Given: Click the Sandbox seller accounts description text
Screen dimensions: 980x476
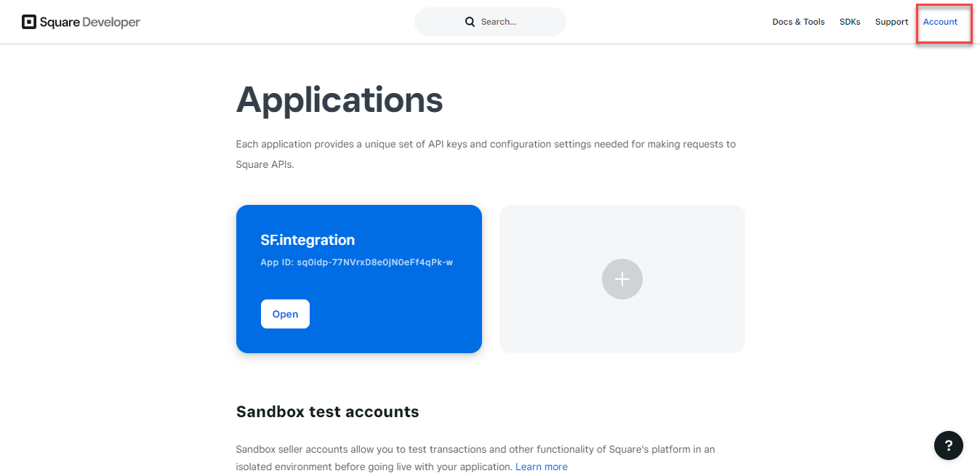Looking at the screenshot, I should click(x=475, y=458).
